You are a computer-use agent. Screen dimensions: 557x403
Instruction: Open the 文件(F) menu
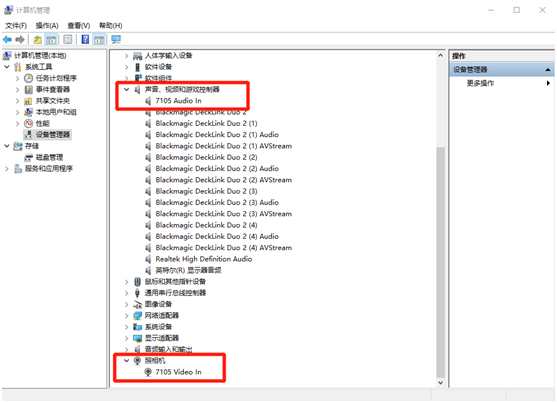(x=16, y=26)
